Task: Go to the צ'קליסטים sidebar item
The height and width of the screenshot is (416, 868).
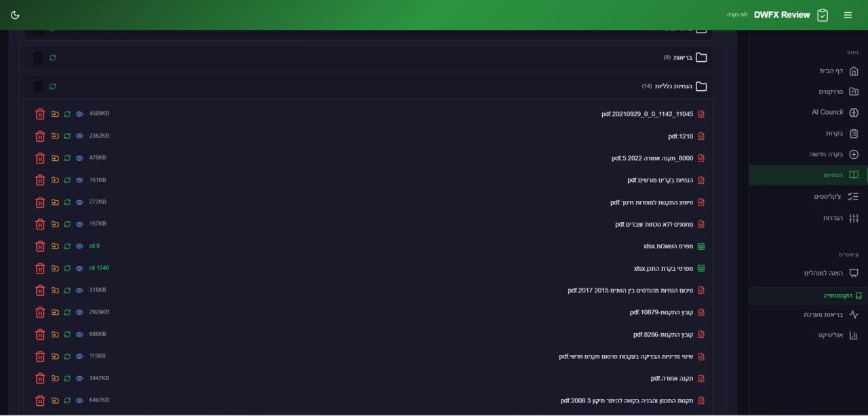Action: coord(828,196)
